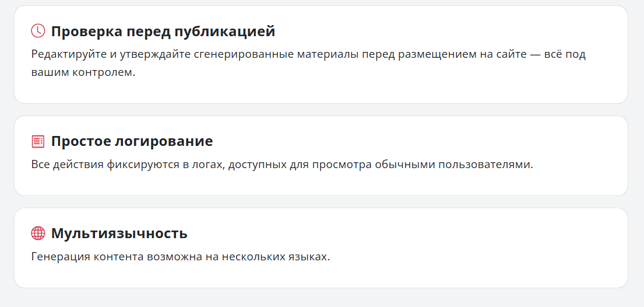Image resolution: width=644 pixels, height=307 pixels.
Task: Click the phrase нескольких языках in the last card
Action: 276,257
